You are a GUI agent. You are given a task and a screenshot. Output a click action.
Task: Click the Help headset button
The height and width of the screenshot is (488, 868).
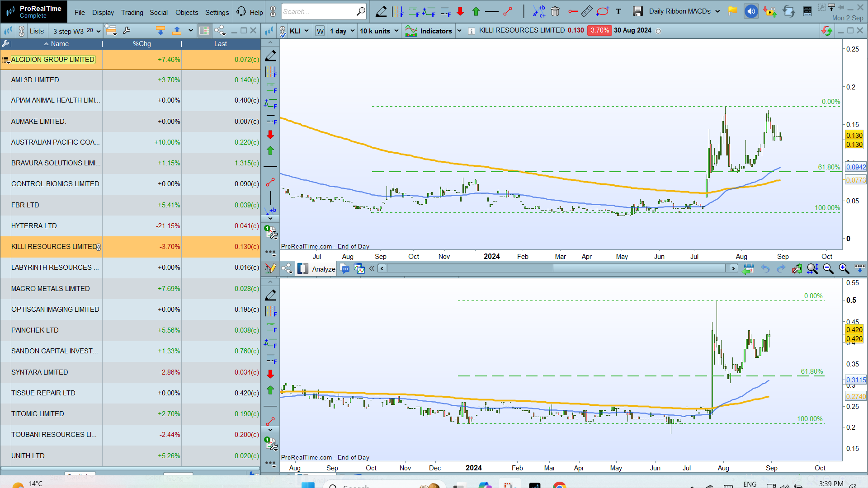[250, 12]
